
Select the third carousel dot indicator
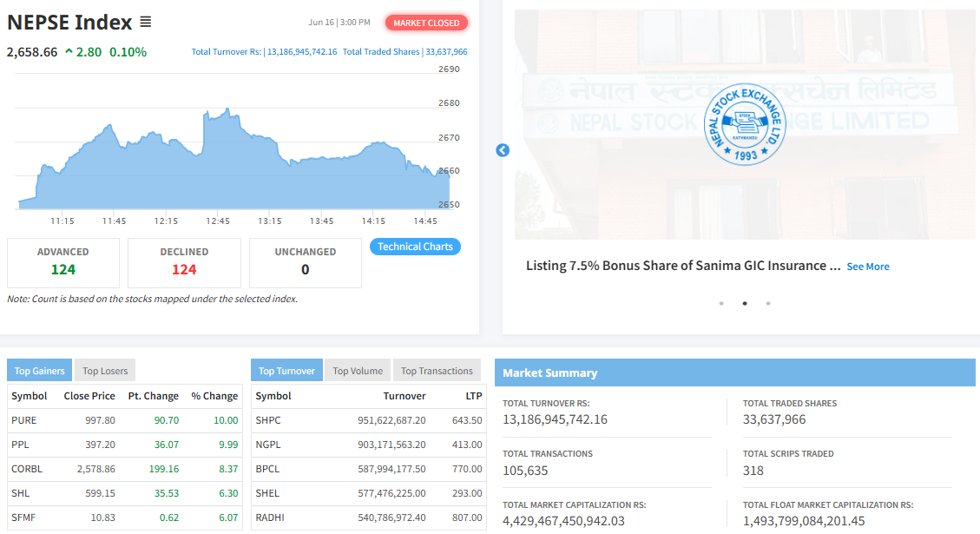point(768,304)
